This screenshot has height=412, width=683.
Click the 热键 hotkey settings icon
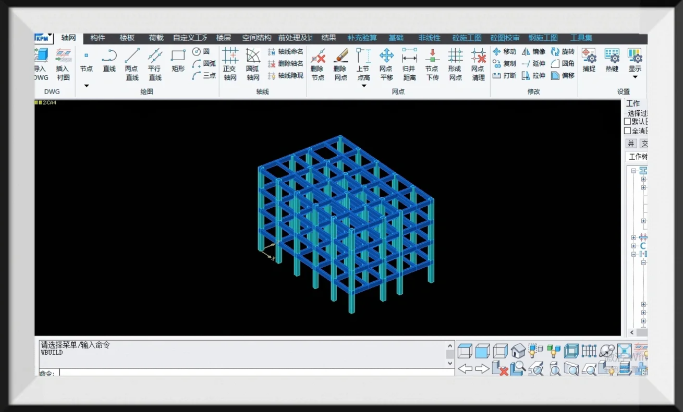[x=611, y=60]
